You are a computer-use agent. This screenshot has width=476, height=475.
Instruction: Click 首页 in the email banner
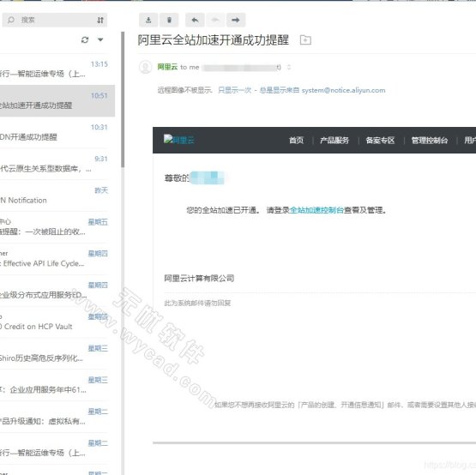pyautogui.click(x=296, y=141)
